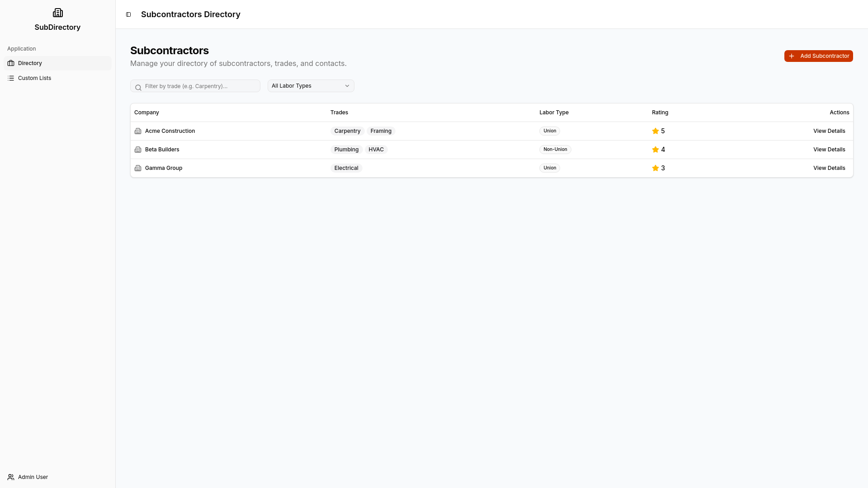Toggle the sidebar panel icon
This screenshot has height=488, width=868.
point(128,14)
